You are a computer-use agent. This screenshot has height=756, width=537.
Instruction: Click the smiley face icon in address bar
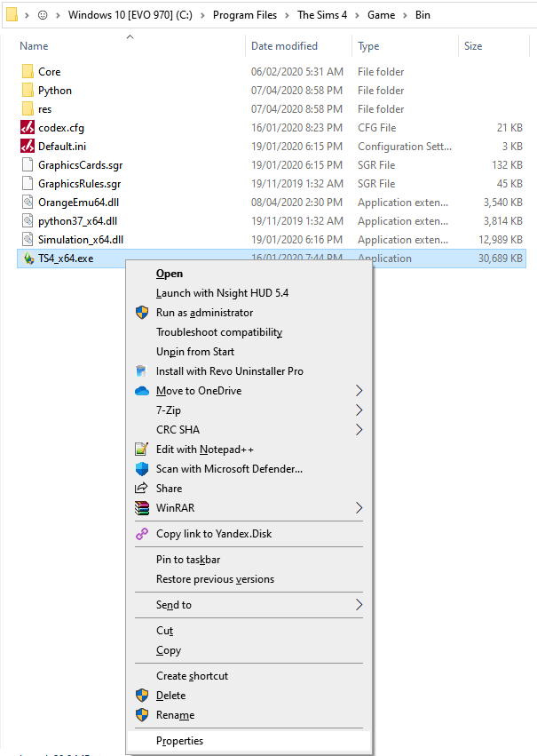43,15
